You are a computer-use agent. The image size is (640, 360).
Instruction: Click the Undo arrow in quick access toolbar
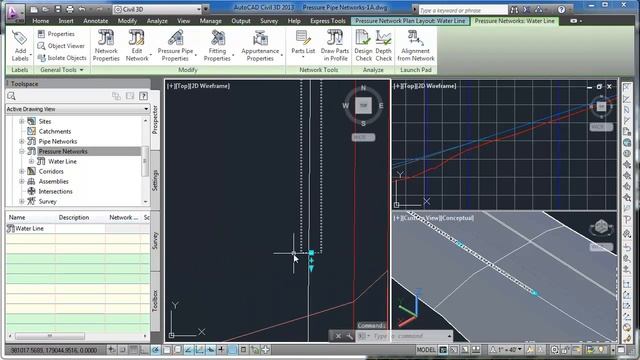click(x=82, y=9)
